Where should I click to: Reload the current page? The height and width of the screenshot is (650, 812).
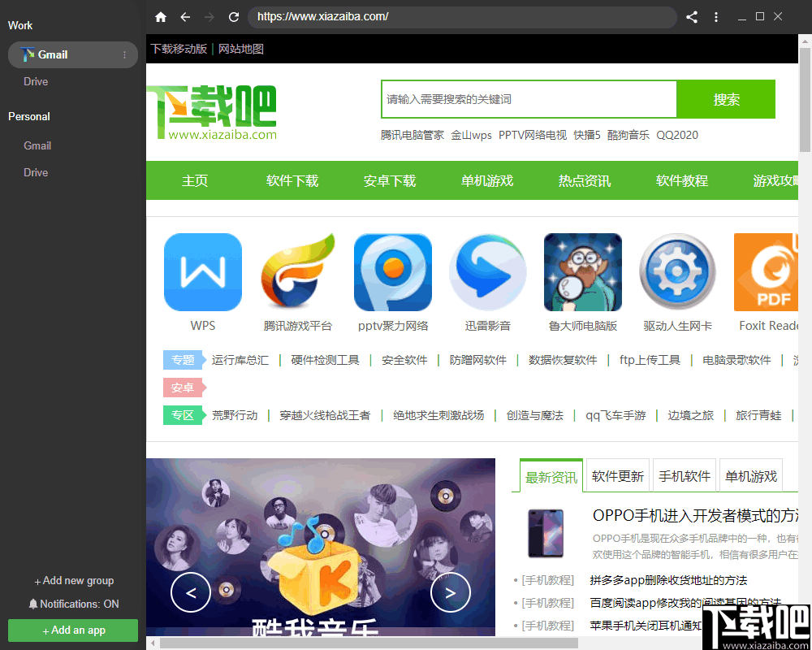point(234,17)
